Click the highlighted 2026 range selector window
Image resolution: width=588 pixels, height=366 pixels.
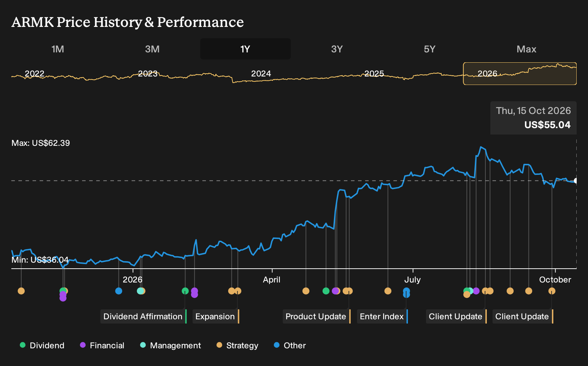[x=520, y=74]
